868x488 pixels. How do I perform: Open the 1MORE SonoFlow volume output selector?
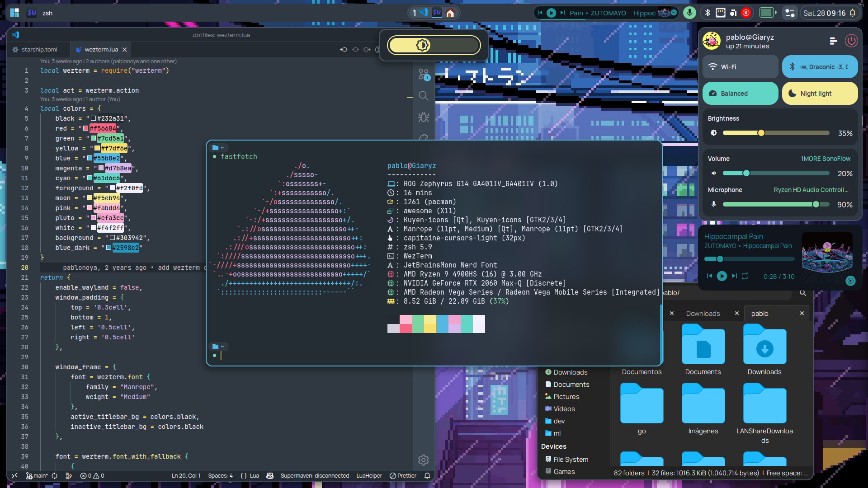(826, 159)
